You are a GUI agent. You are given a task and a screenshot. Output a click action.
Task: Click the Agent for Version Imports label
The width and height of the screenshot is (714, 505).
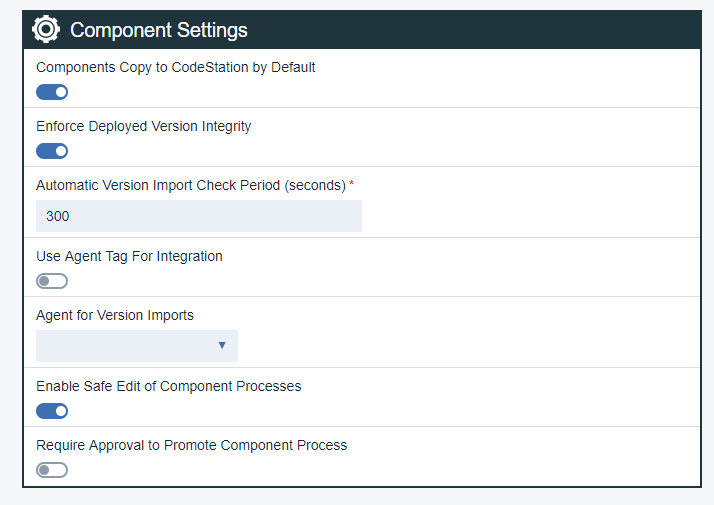tap(115, 315)
